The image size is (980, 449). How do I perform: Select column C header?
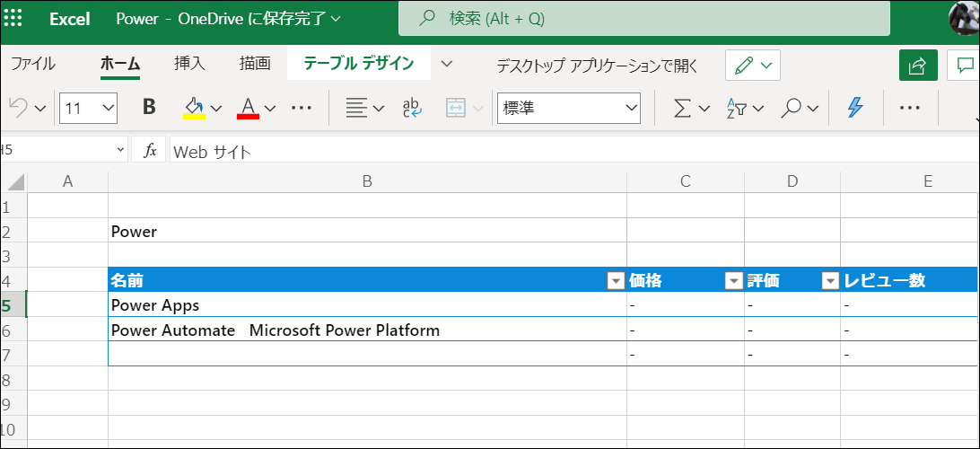686,181
